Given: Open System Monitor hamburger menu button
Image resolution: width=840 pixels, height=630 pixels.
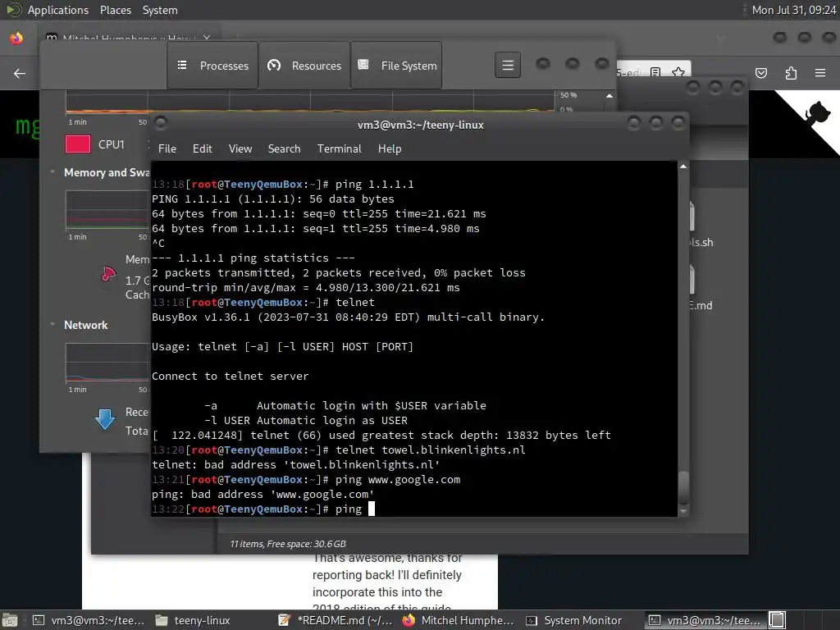Looking at the screenshot, I should point(507,66).
